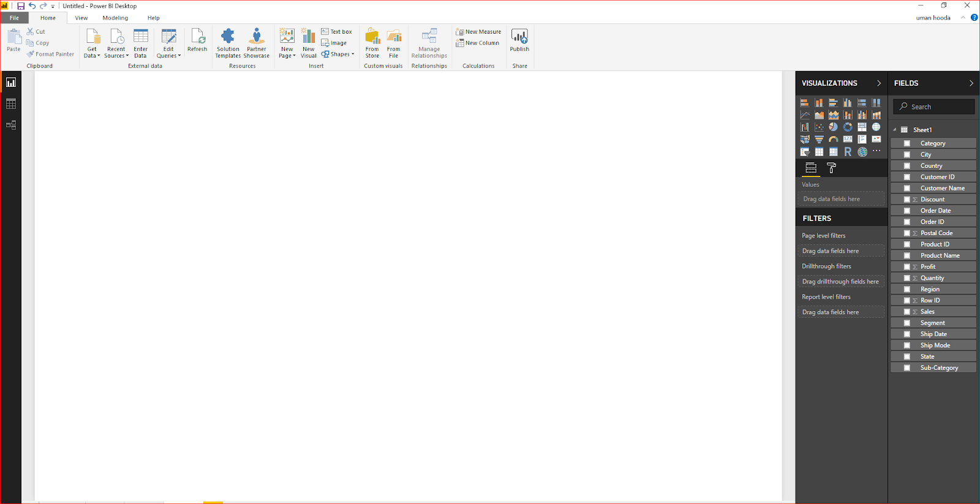Select the Card (123) visualization
980x504 pixels.
(848, 140)
